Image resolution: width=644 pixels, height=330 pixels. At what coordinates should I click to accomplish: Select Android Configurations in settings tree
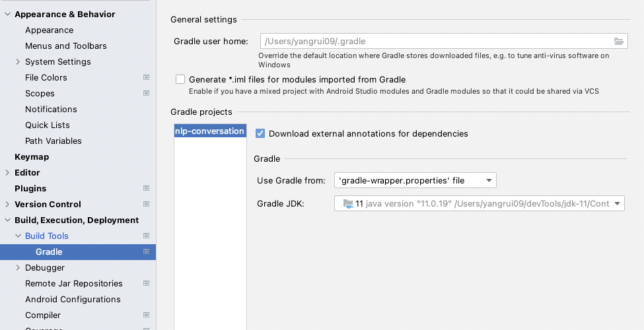73,300
